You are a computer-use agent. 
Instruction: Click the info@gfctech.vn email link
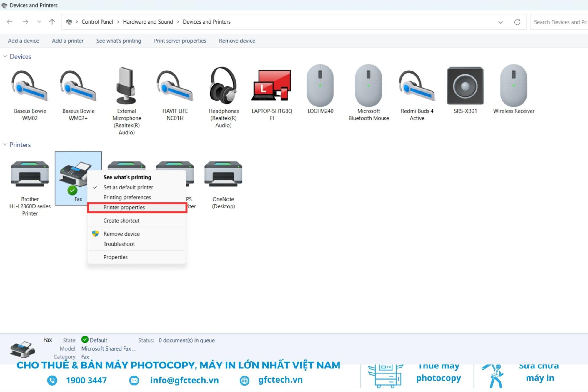(184, 380)
